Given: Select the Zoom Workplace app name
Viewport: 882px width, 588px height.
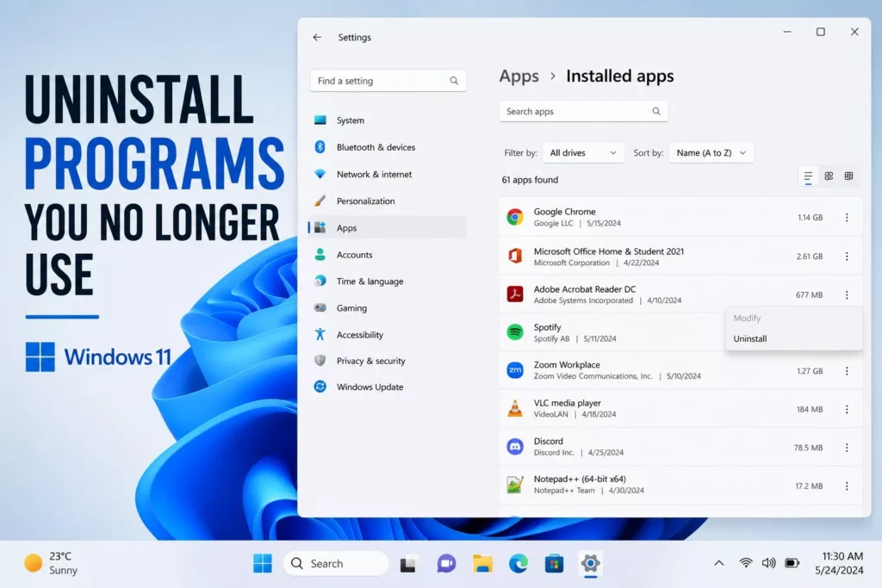Looking at the screenshot, I should pyautogui.click(x=567, y=365).
